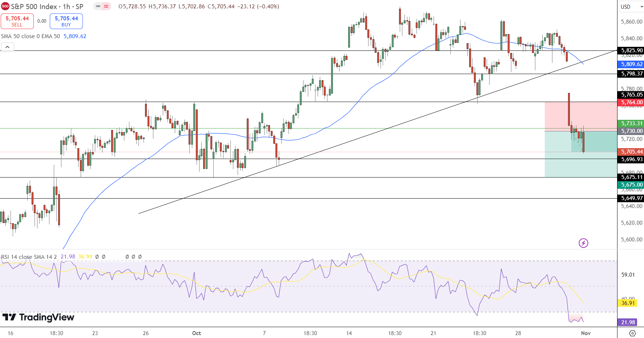The height and width of the screenshot is (338, 644).
Task: Click the yellow 36.91 RSI average label
Action: [x=628, y=303]
